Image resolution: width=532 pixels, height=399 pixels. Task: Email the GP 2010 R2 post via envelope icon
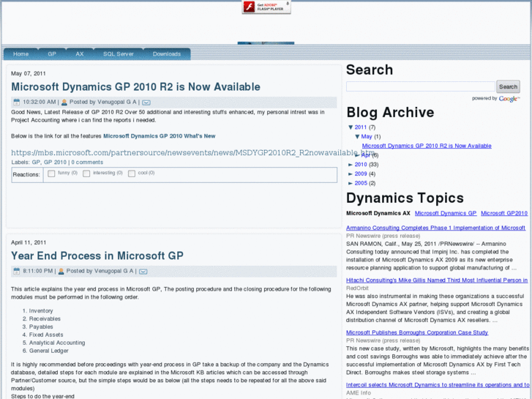[x=146, y=102]
